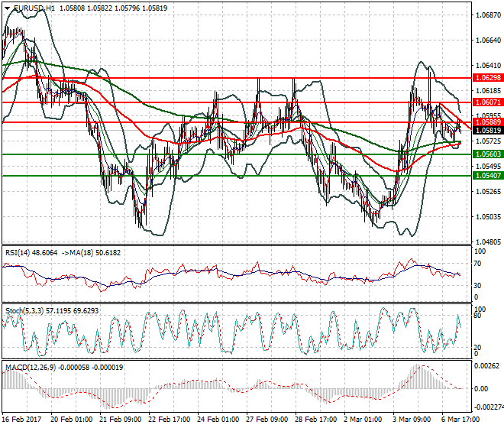This screenshot has height=428, width=504.
Task: Select the 1.06071 red resistance level label
Action: click(x=488, y=102)
